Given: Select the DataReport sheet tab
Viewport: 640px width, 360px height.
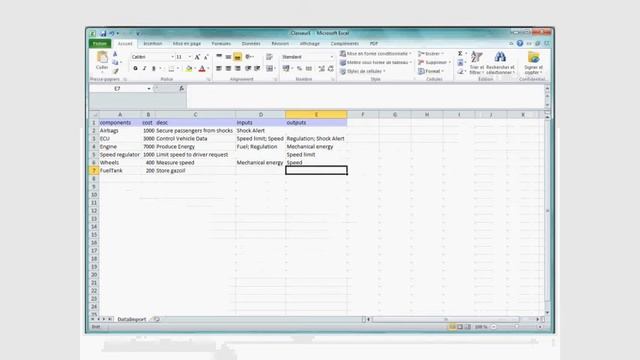Looking at the screenshot, I should pos(131,319).
